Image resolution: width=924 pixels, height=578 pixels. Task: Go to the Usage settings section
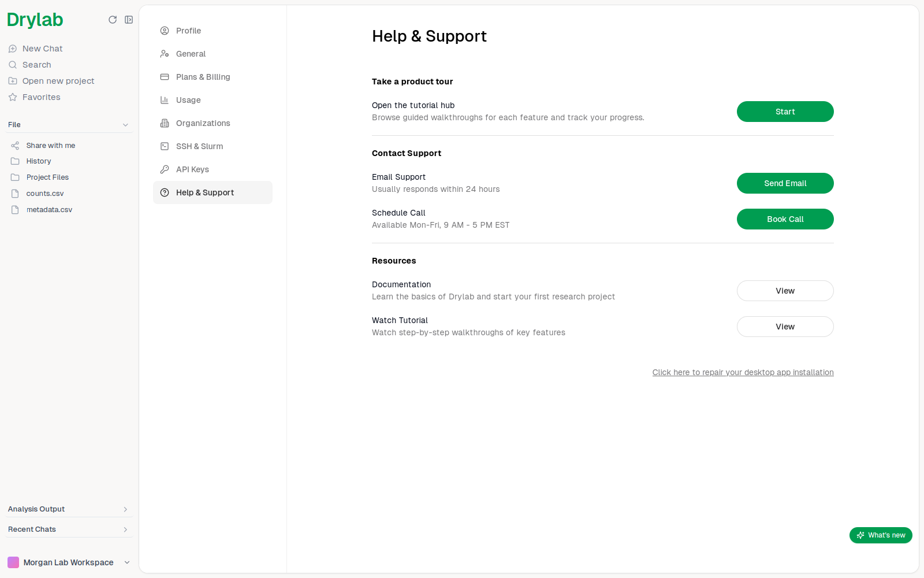[213, 100]
